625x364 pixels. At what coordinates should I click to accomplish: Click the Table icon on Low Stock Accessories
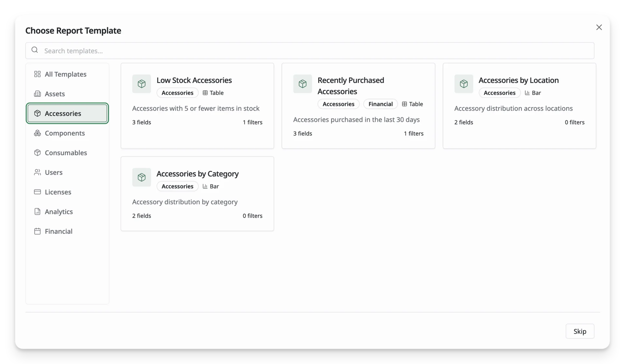[x=205, y=93]
